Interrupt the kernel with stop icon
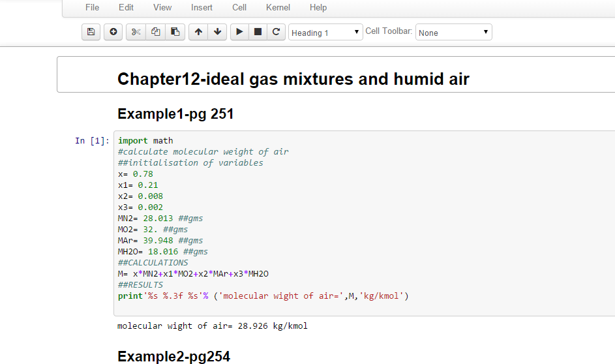Image resolution: width=615 pixels, height=364 pixels. (258, 32)
